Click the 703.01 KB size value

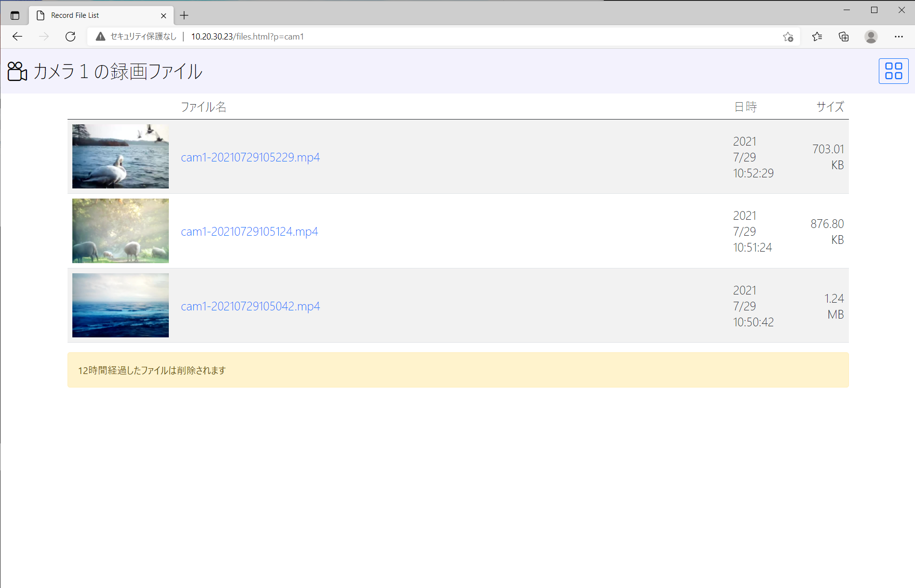828,157
